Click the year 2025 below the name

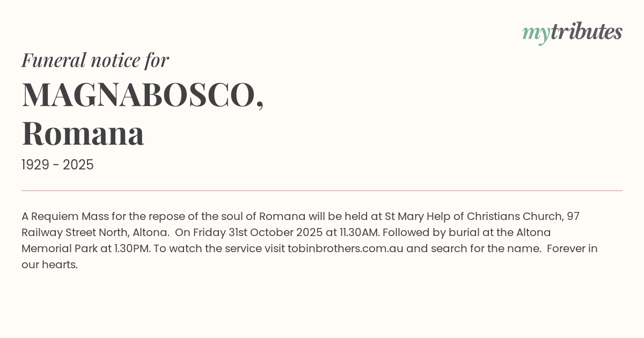tap(78, 165)
